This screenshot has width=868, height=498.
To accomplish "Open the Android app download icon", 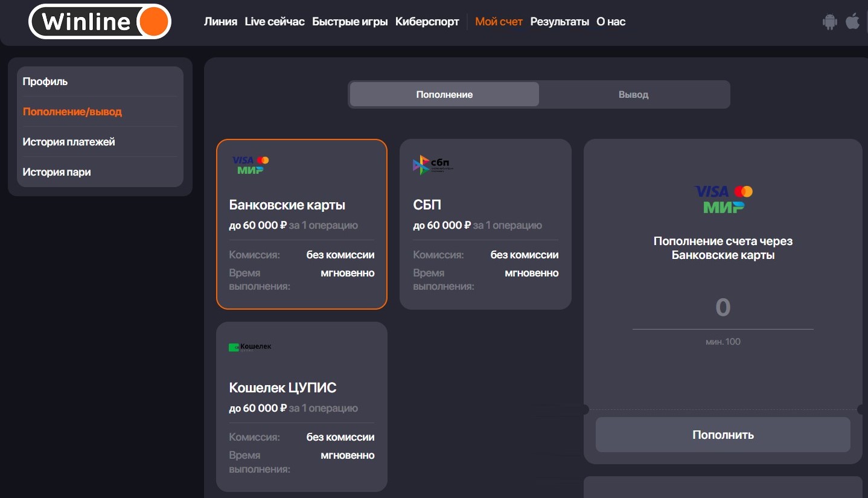I will click(830, 22).
